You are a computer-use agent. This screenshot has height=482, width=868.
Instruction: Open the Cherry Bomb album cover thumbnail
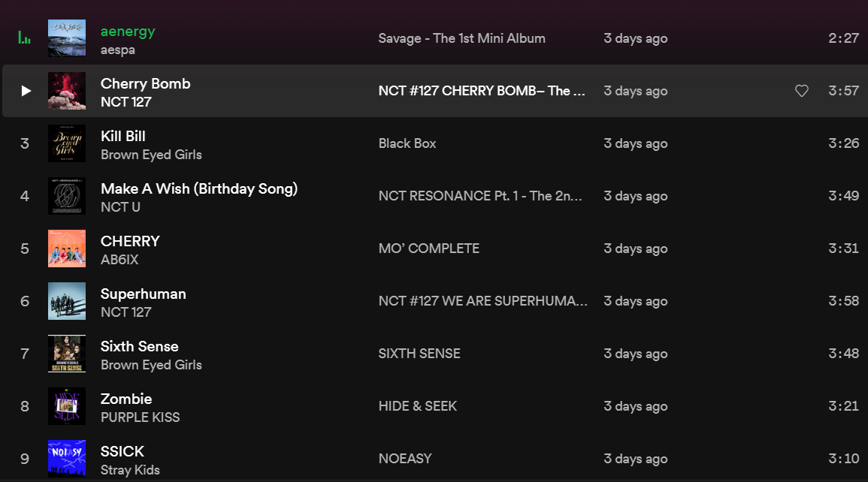(67, 91)
